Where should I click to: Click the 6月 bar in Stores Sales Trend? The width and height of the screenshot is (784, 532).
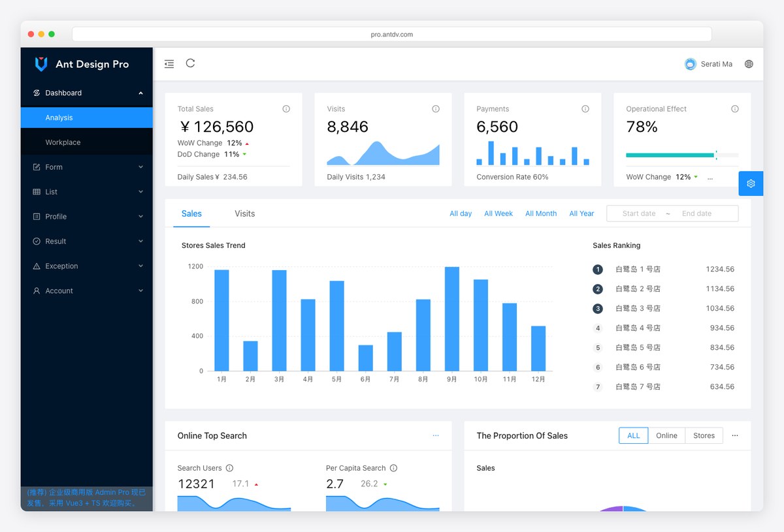[x=366, y=358]
